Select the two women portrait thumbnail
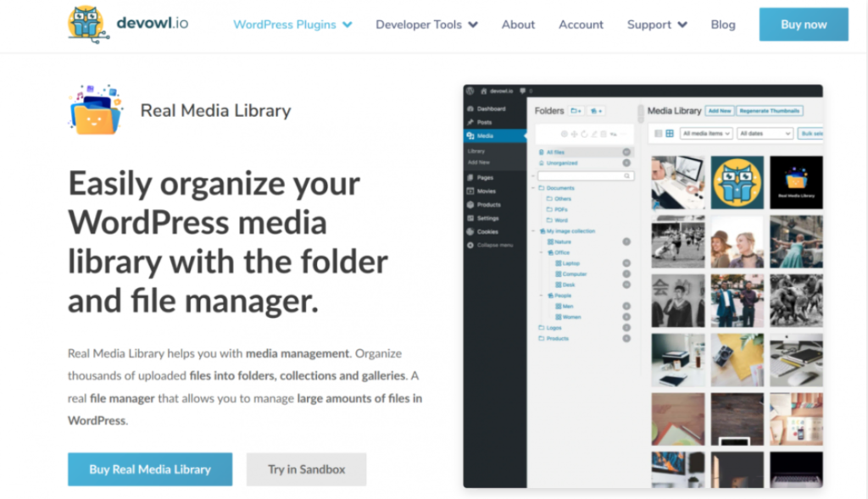The height and width of the screenshot is (499, 868). (x=737, y=241)
